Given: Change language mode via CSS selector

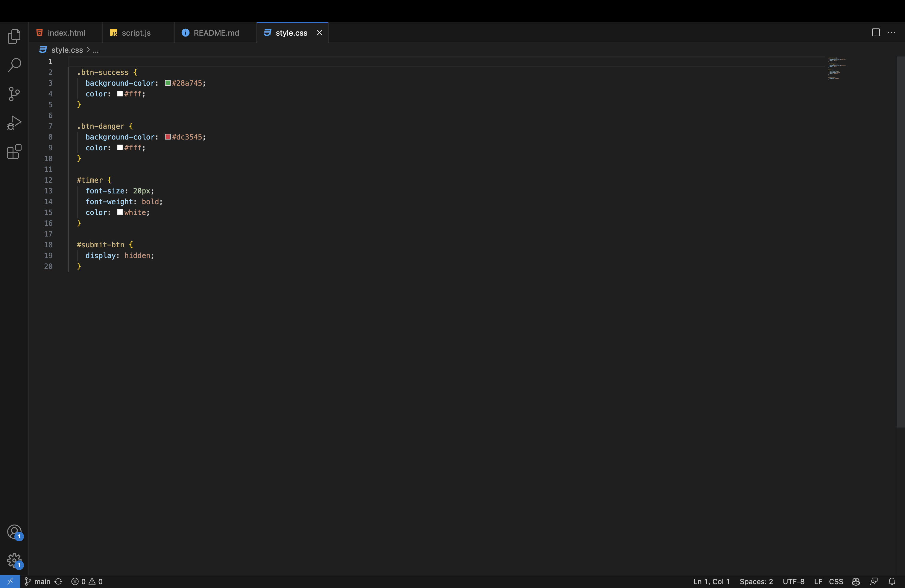Looking at the screenshot, I should tap(836, 581).
